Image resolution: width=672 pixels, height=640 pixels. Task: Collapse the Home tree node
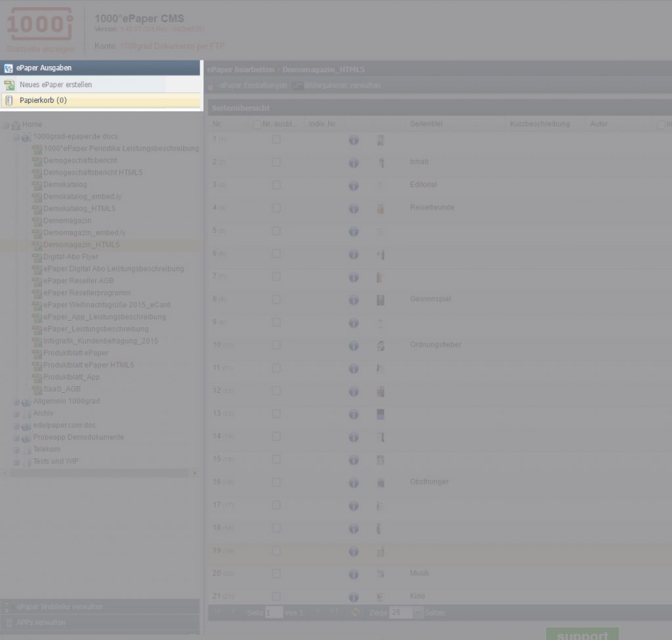coord(6,125)
